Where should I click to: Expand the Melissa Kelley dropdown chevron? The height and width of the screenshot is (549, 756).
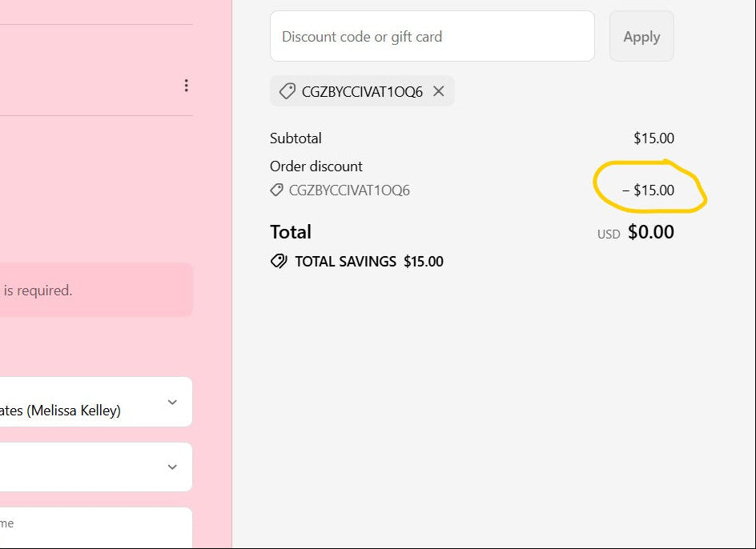coord(172,402)
